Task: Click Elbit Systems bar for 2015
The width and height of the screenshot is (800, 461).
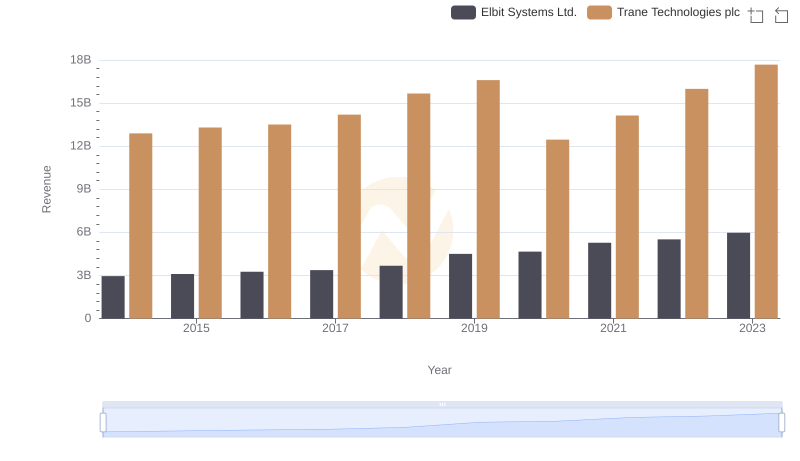Action: coord(183,296)
